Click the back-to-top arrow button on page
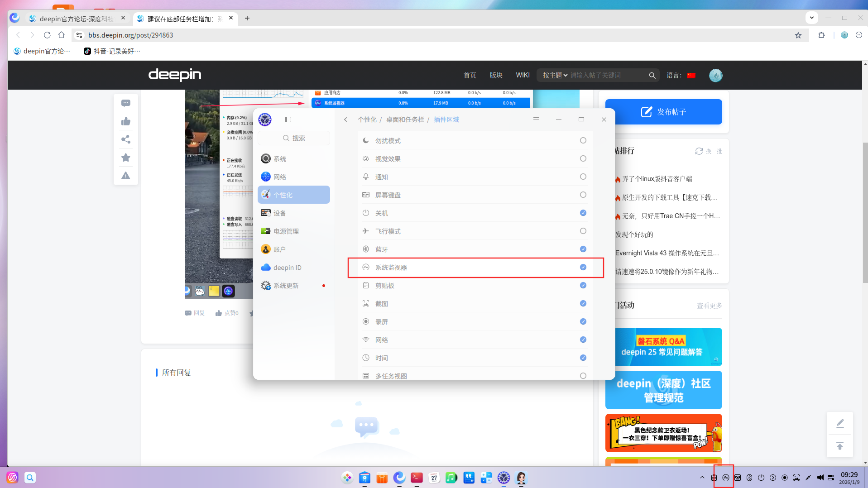Screen dimensions: 868x488 [x=840, y=446]
